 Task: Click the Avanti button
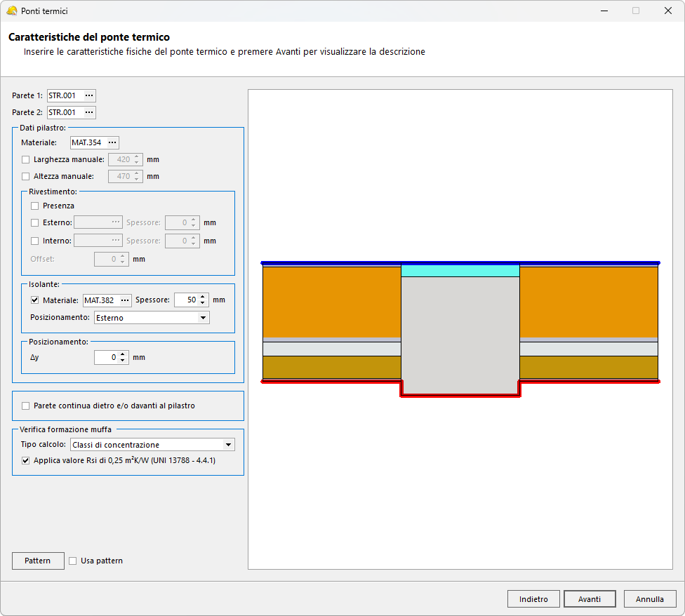pos(590,599)
